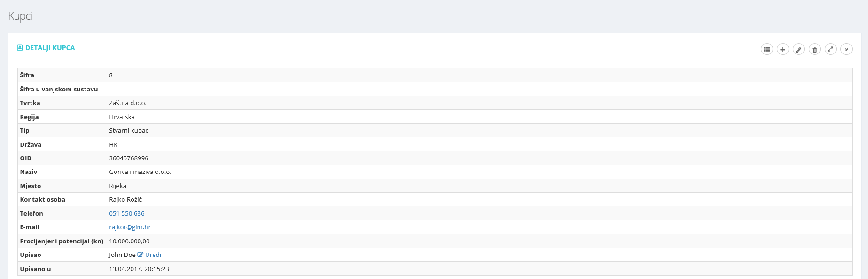The image size is (868, 279).
Task: Expand panel to fullscreen with arrows icon
Action: pos(831,49)
